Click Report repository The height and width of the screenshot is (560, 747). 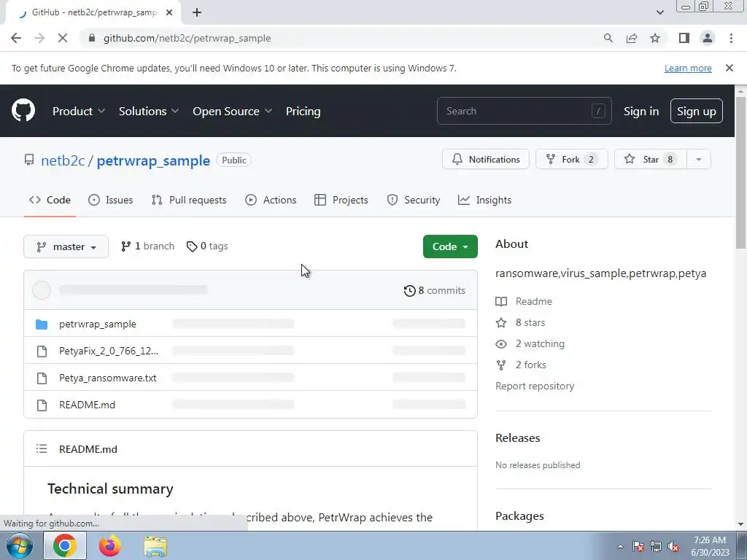pos(535,386)
